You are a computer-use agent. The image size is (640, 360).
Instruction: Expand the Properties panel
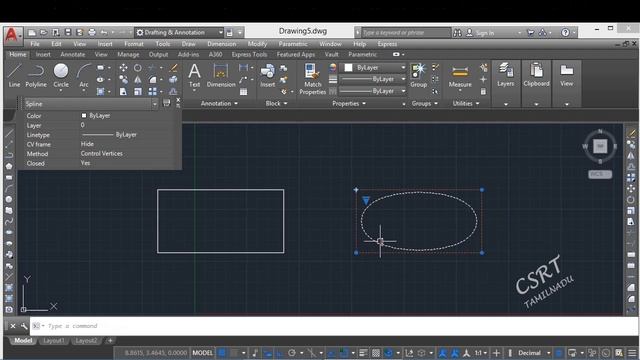tap(349, 104)
